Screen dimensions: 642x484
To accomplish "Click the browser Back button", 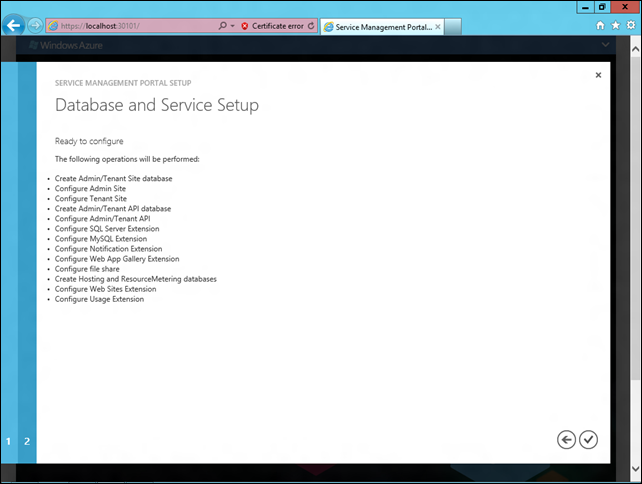I will click(x=14, y=25).
